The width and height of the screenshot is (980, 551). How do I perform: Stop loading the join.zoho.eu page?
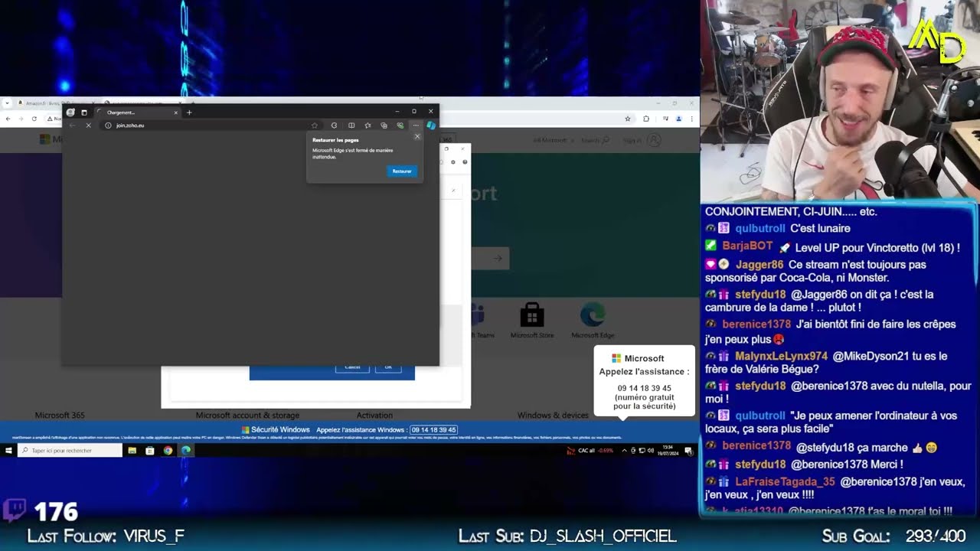coord(88,126)
